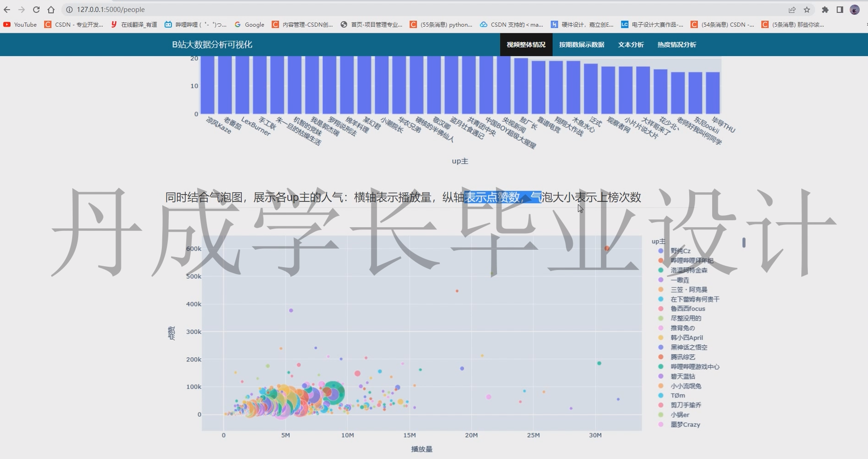Click the 30M x-axis tick label
The height and width of the screenshot is (459, 868).
(x=595, y=435)
